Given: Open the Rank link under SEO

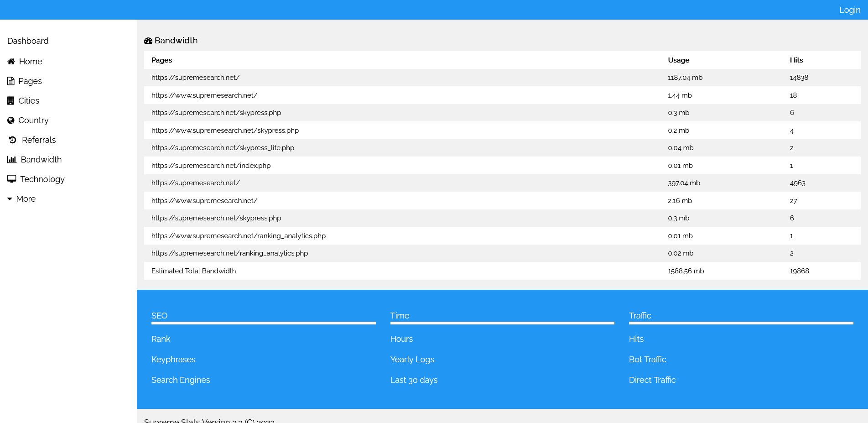Looking at the screenshot, I should tap(161, 339).
